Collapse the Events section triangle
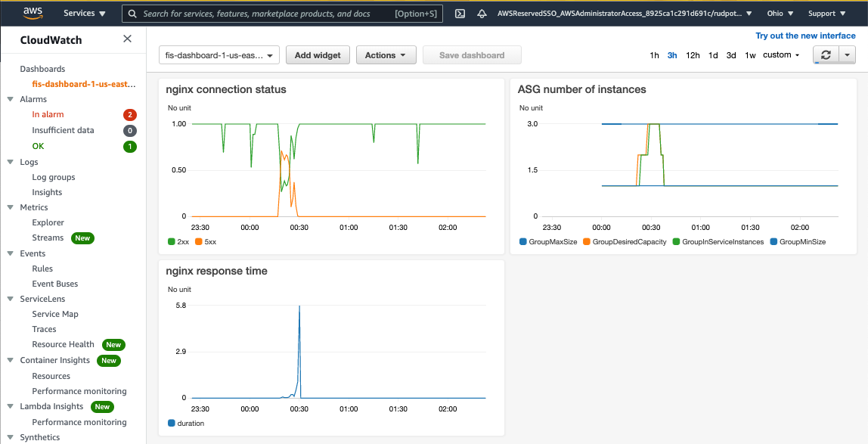 (x=10, y=253)
